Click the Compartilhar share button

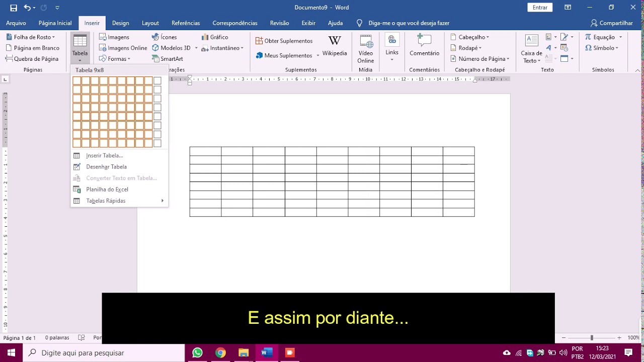point(612,23)
